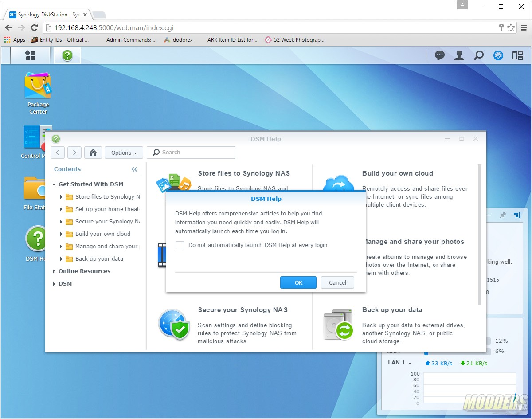This screenshot has width=532, height=419.
Task: Expand Store files to Synology NAS folder arrow
Action: [61, 197]
